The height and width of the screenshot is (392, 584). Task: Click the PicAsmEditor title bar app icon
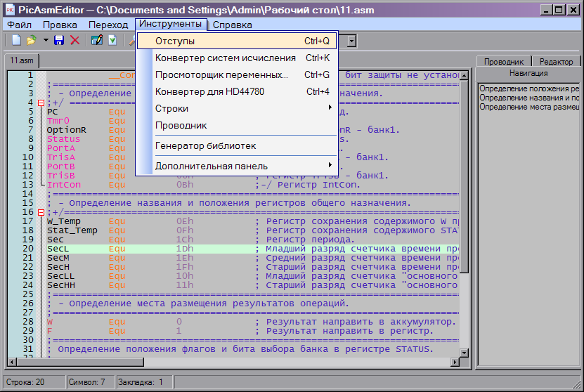click(10, 10)
